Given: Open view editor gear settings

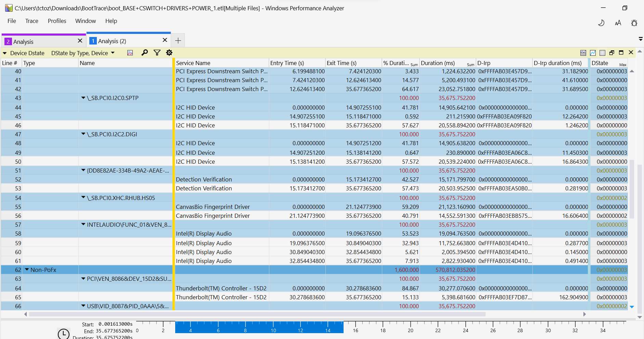Looking at the screenshot, I should 169,53.
